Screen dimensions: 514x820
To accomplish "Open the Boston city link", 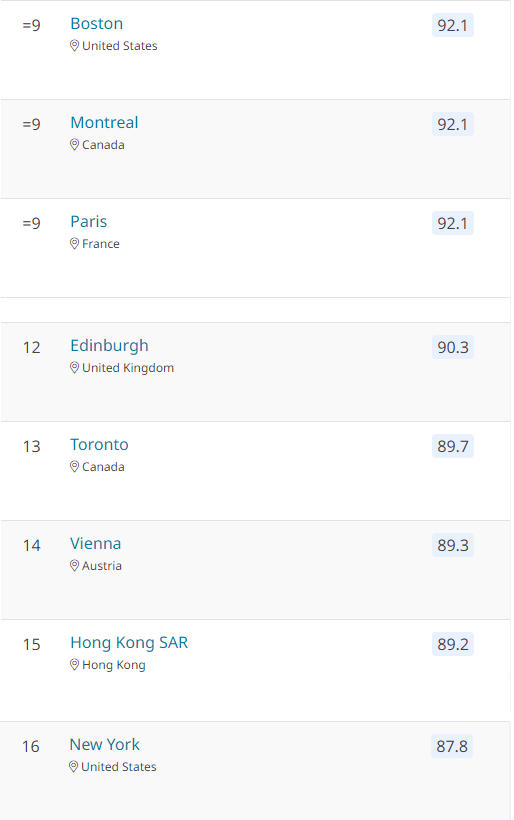I will point(97,24).
